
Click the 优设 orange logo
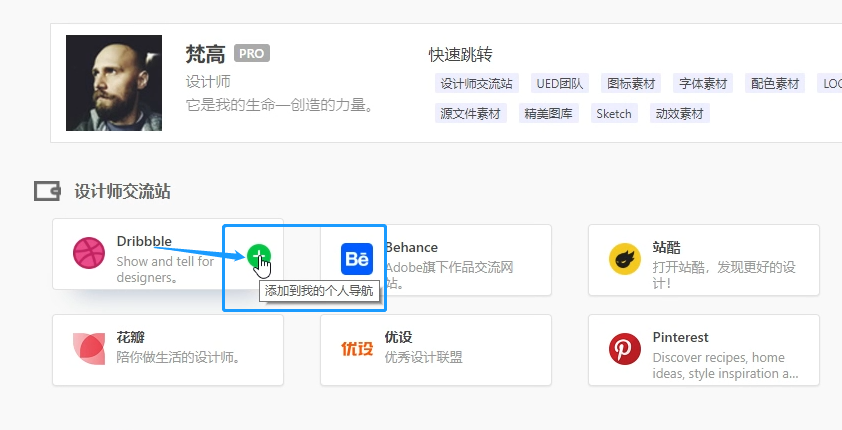pos(357,349)
